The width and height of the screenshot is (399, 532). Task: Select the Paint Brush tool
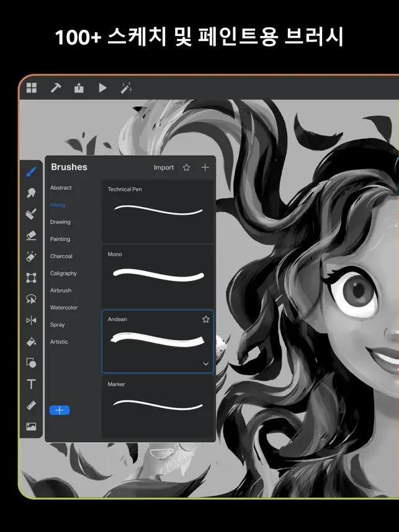(x=31, y=172)
